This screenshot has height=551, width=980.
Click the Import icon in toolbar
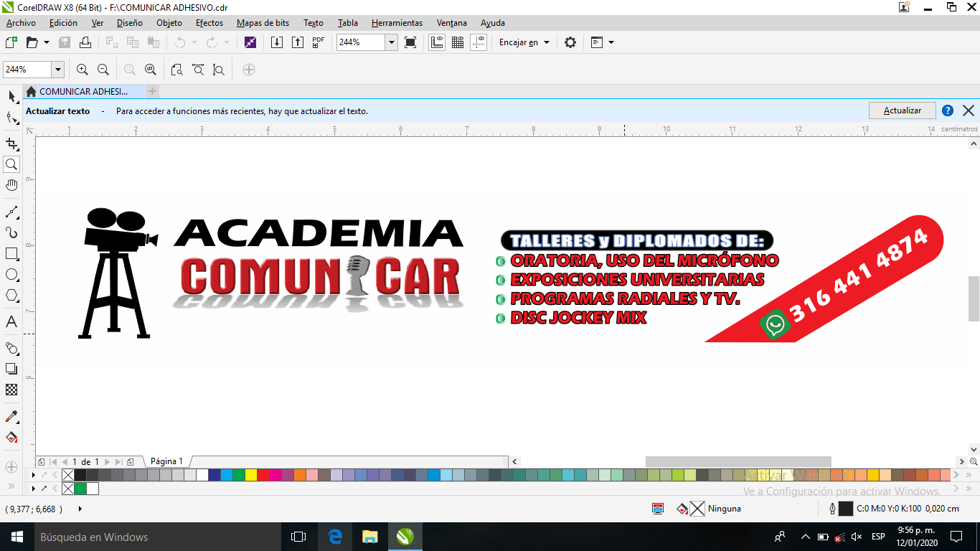[x=277, y=42]
